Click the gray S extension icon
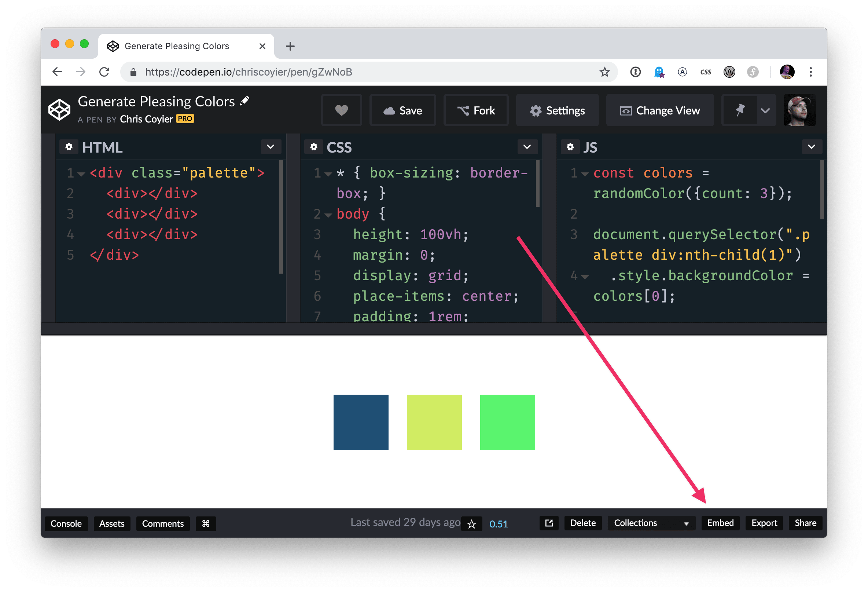The image size is (868, 592). coord(753,72)
